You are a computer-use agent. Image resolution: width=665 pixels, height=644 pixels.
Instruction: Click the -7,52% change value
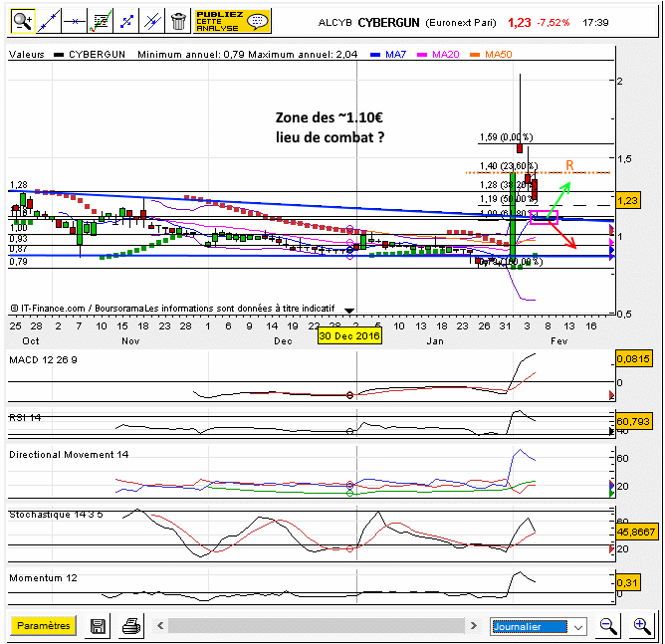coord(554,23)
